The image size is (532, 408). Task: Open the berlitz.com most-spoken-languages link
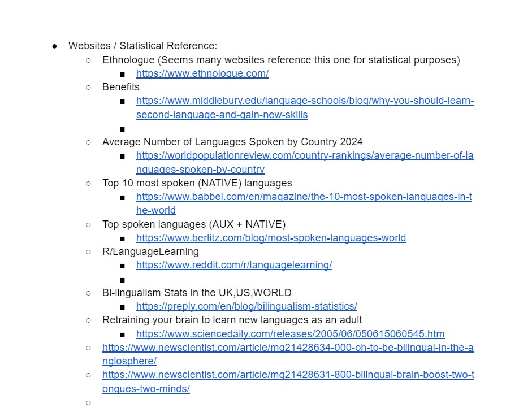click(271, 238)
